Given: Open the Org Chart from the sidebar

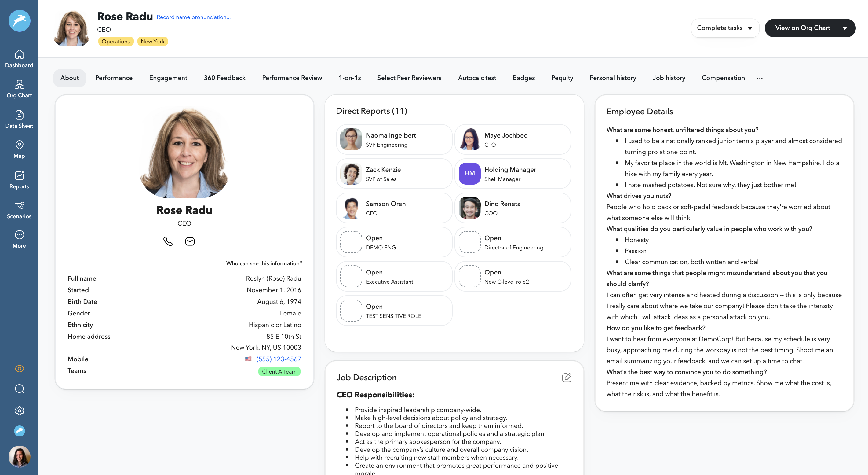Looking at the screenshot, I should (x=19, y=88).
